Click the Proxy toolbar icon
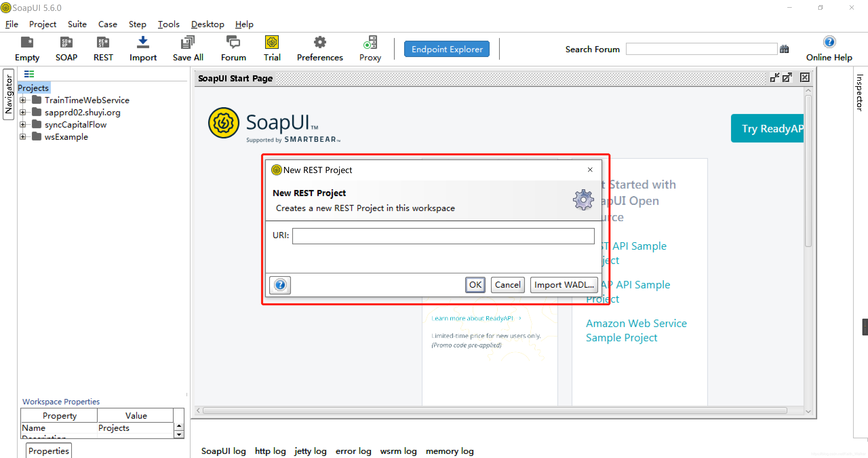Screen dimensions: 868x458 (x=370, y=43)
